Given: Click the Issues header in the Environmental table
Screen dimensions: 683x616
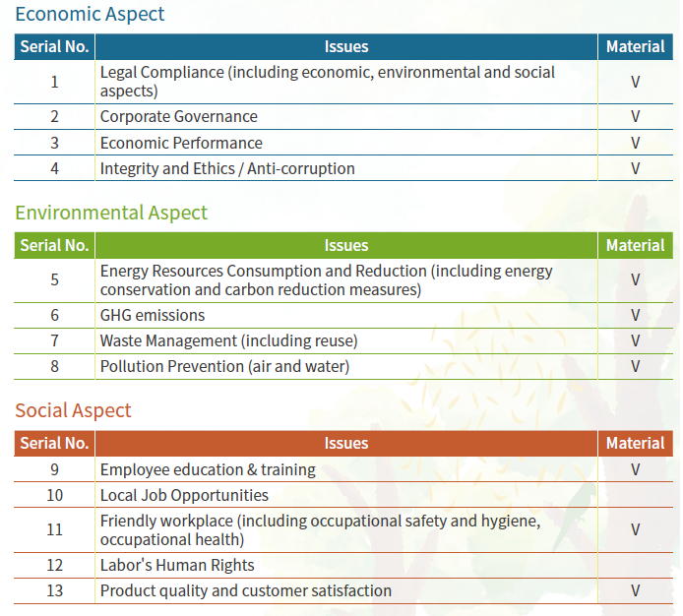Looking at the screenshot, I should [x=346, y=245].
